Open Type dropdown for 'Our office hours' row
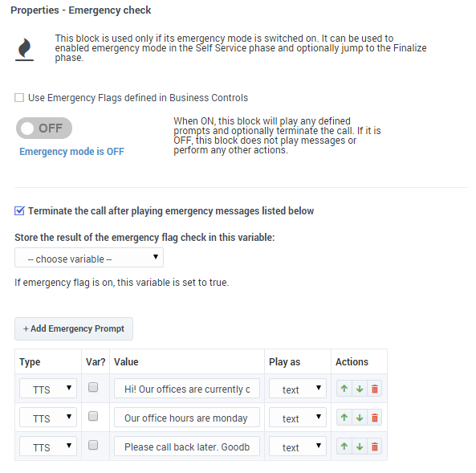Image resolution: width=476 pixels, height=473 pixels. coord(48,418)
